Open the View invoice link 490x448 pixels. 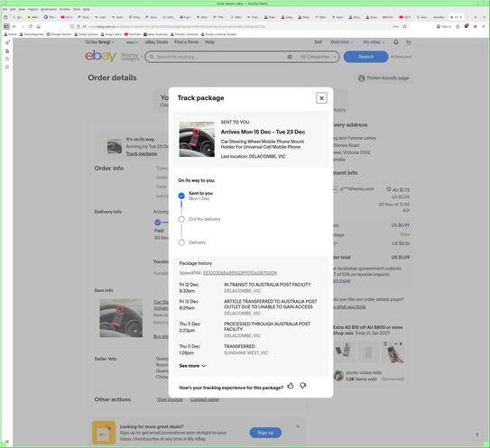point(170,399)
